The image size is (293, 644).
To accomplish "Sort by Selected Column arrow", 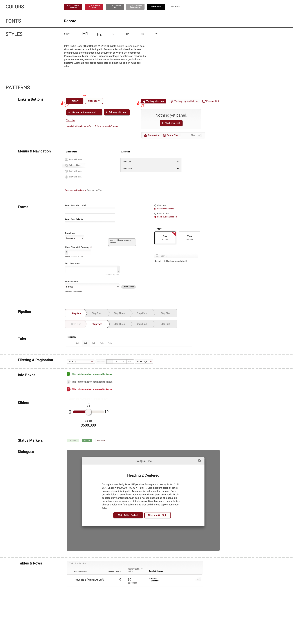I will point(164,571).
